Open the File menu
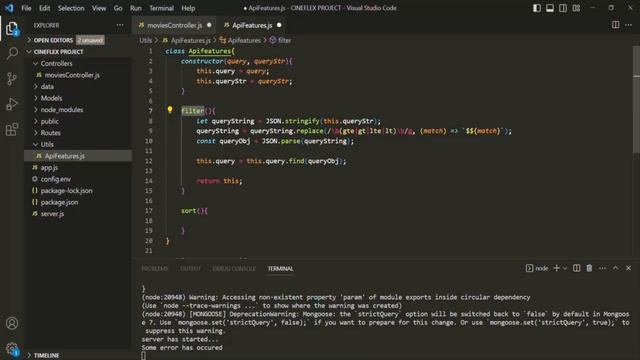Screen dimensions: 640x360 (x=26, y=8)
